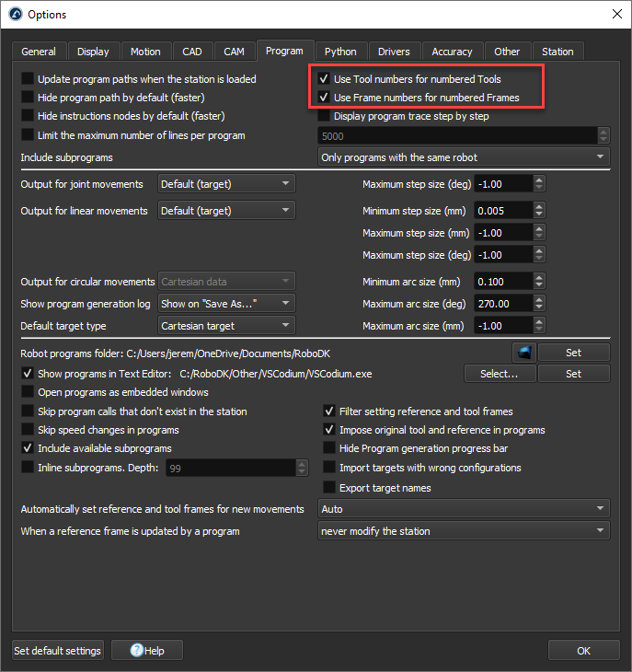Toggle Skip speed changes in programs
Screen dimensions: 632x672
29,430
